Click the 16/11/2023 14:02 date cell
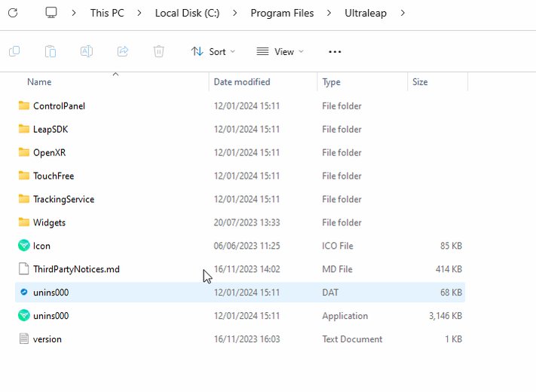The image size is (536, 392). pos(247,269)
